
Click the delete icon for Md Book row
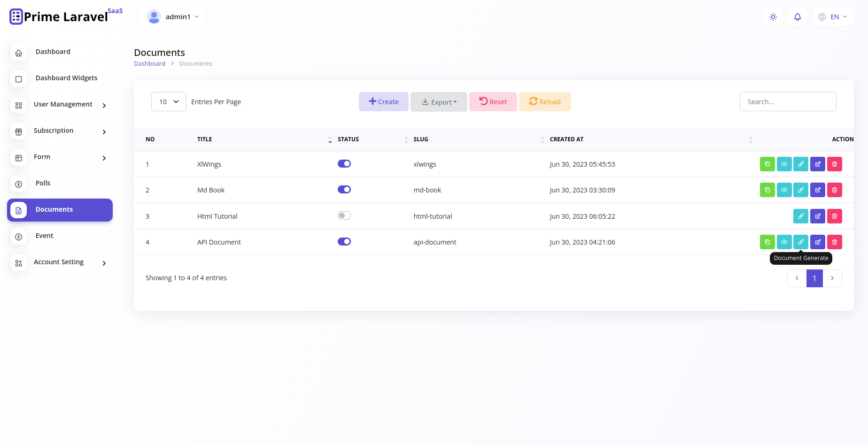pyautogui.click(x=835, y=190)
